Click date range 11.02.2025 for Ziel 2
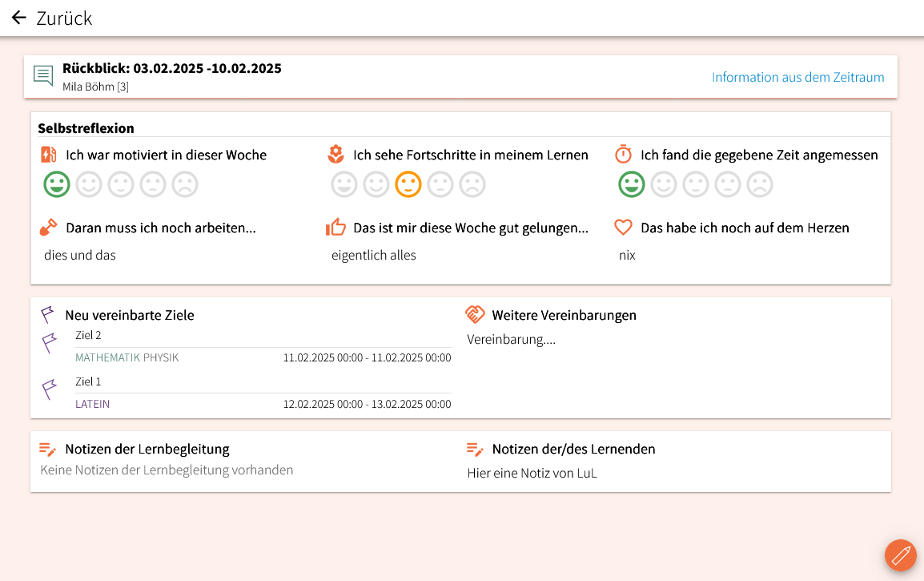The height and width of the screenshot is (581, 924). (368, 357)
